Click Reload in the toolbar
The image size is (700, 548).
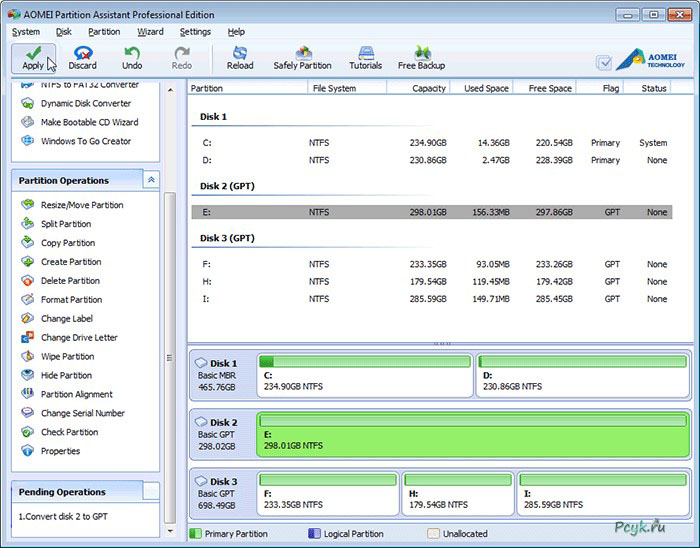240,58
